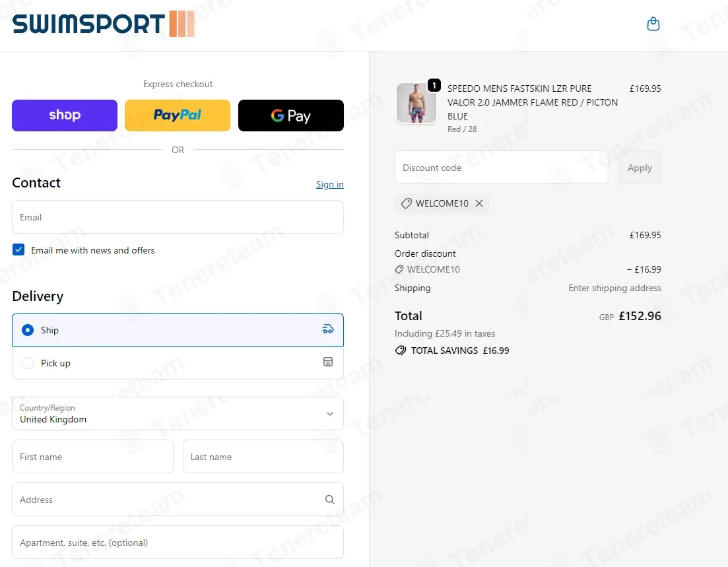This screenshot has width=728, height=567.
Task: Click the address search magnifier icon
Action: click(329, 499)
